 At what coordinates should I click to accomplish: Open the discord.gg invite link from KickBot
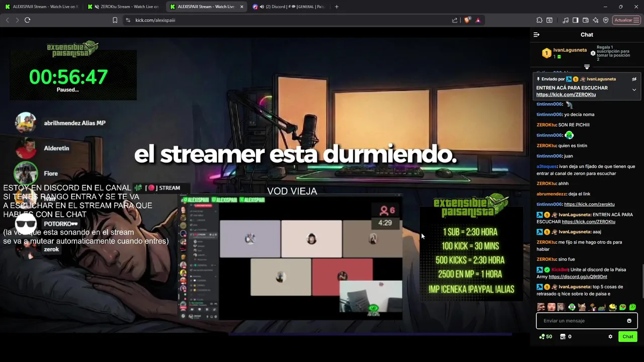578,277
